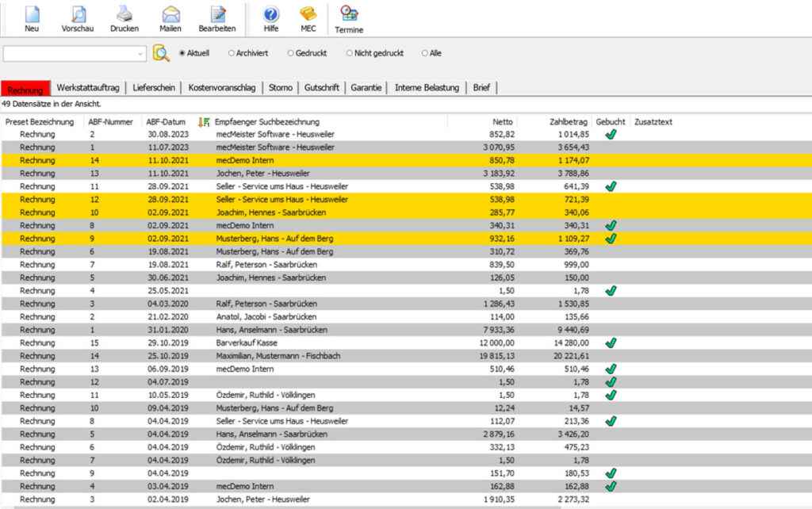Switch to the Brief tab
Image resolution: width=812 pixels, height=509 pixels.
click(481, 88)
